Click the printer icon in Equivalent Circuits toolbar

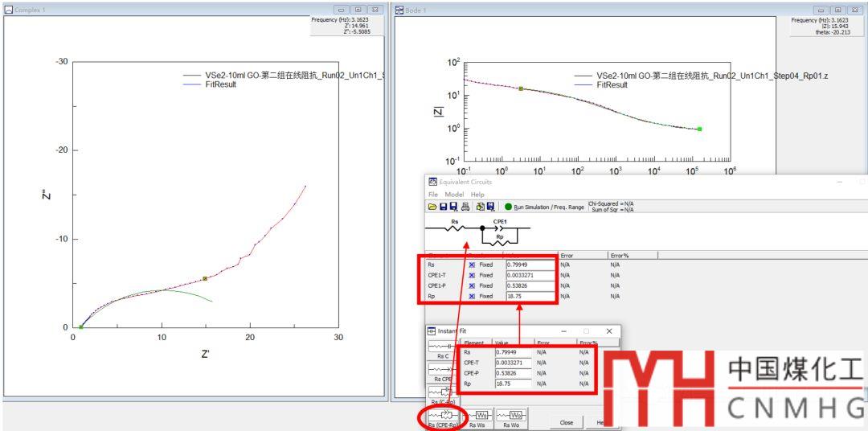[x=464, y=207]
